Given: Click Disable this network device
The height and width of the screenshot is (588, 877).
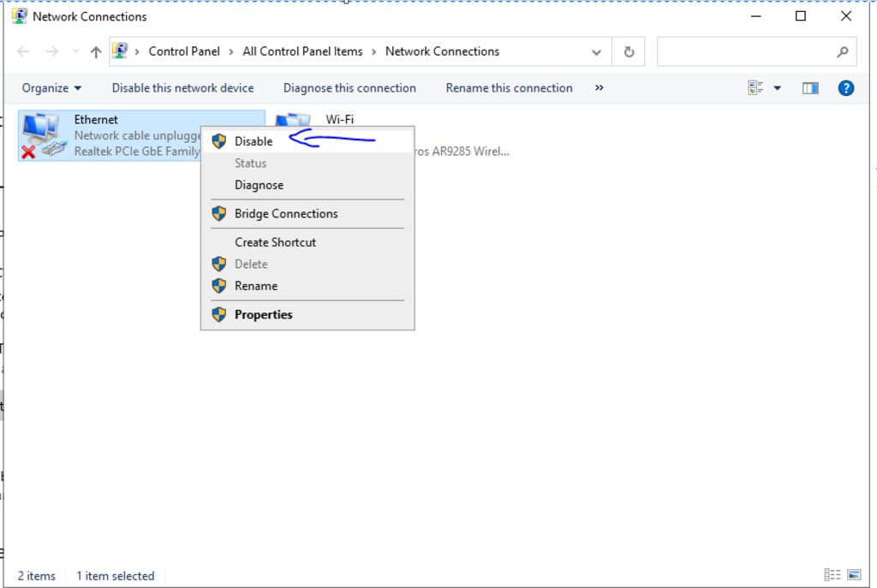Looking at the screenshot, I should [182, 88].
